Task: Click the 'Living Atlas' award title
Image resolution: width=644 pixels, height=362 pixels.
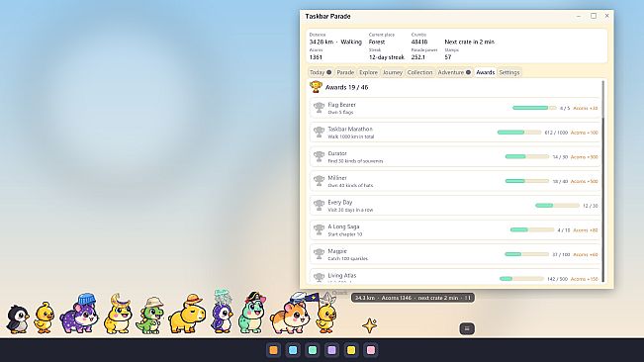Action: (x=341, y=275)
